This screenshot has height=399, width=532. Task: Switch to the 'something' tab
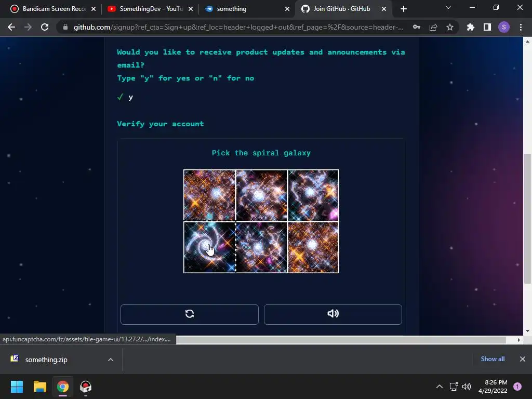point(247,9)
